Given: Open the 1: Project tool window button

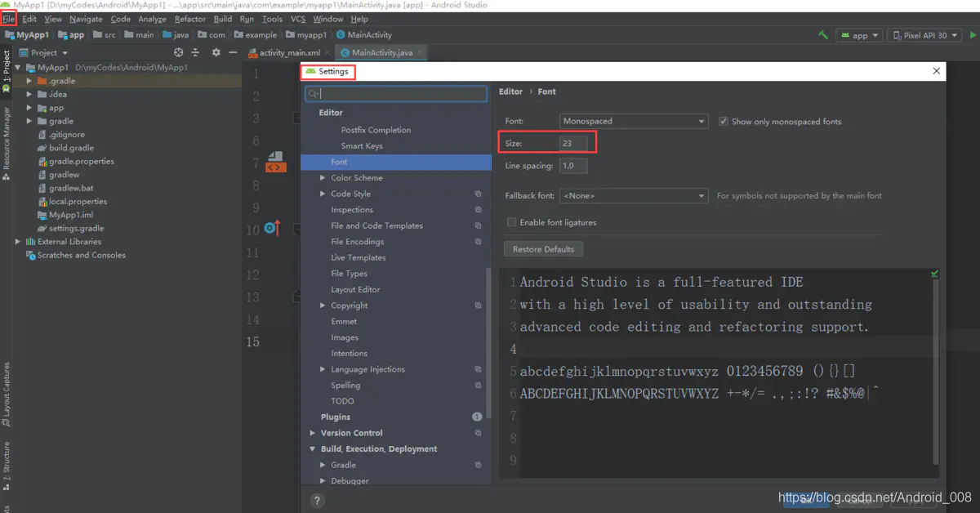Looking at the screenshot, I should (x=7, y=72).
